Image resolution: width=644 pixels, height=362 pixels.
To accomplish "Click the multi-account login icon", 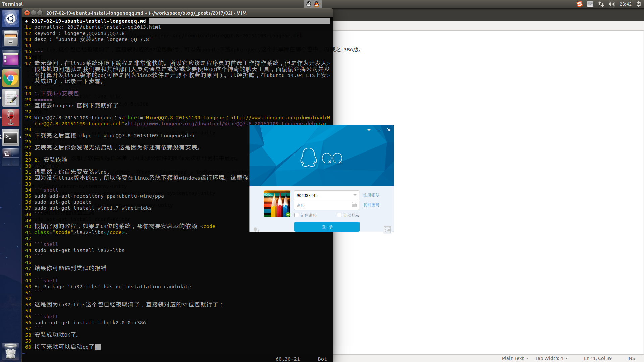I will [x=257, y=230].
